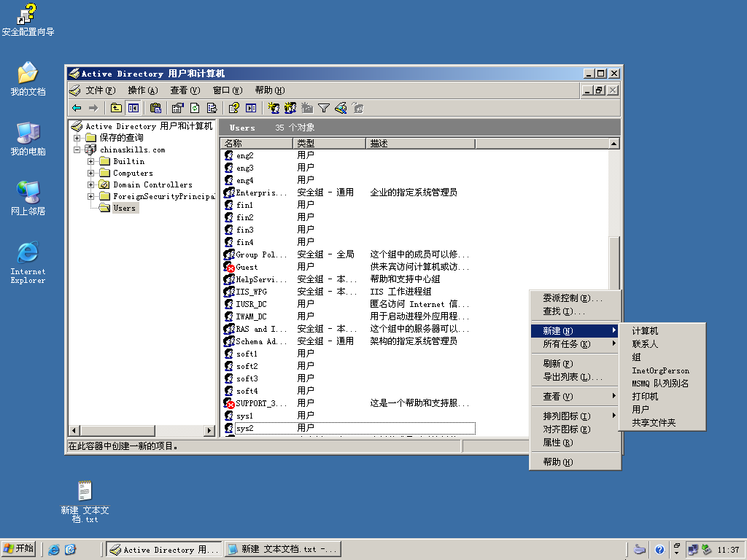Click the Create New Group toolbar icon
This screenshot has width=747, height=560.
tap(290, 108)
